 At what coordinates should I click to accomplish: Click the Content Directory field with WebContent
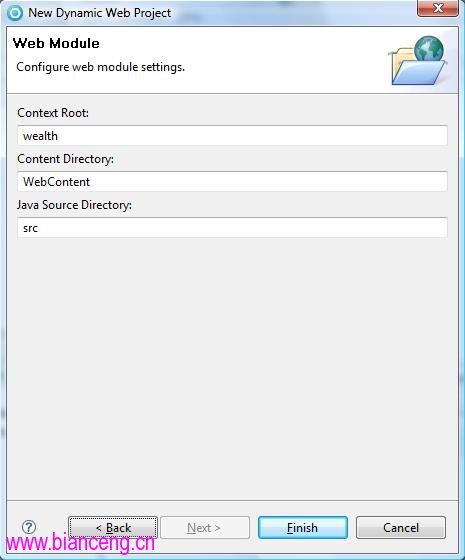(232, 181)
